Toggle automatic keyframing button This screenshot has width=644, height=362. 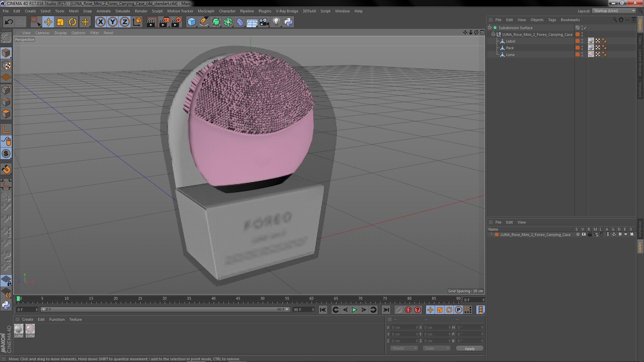coord(408,310)
